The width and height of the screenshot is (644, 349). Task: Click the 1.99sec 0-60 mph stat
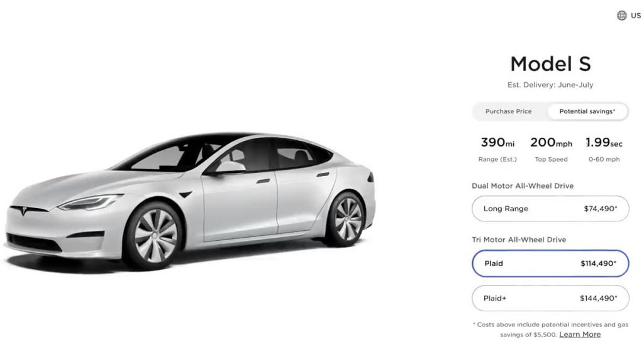tap(604, 150)
